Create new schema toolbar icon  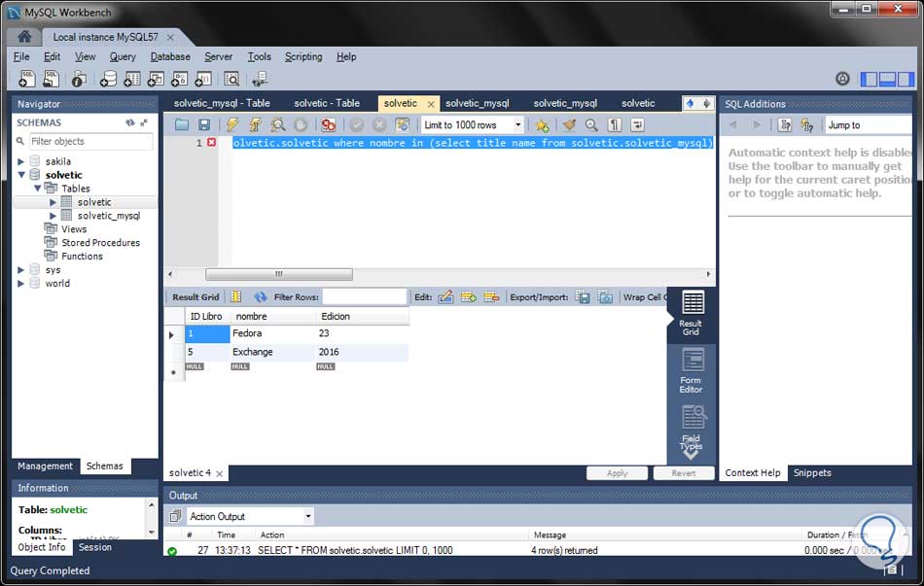[108, 79]
